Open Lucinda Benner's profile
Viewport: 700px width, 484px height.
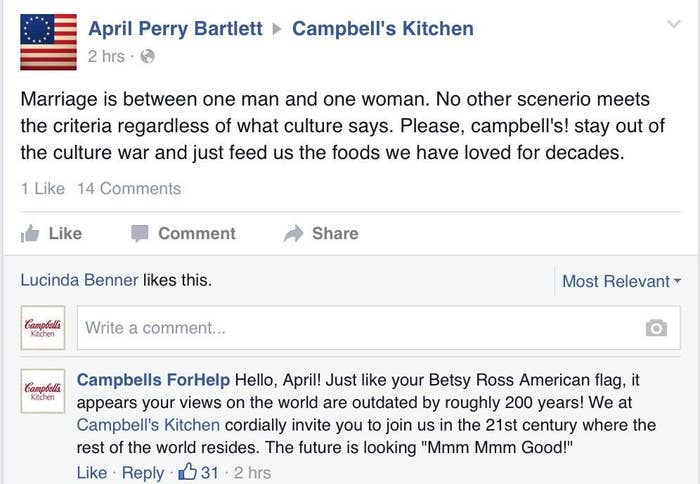point(79,280)
